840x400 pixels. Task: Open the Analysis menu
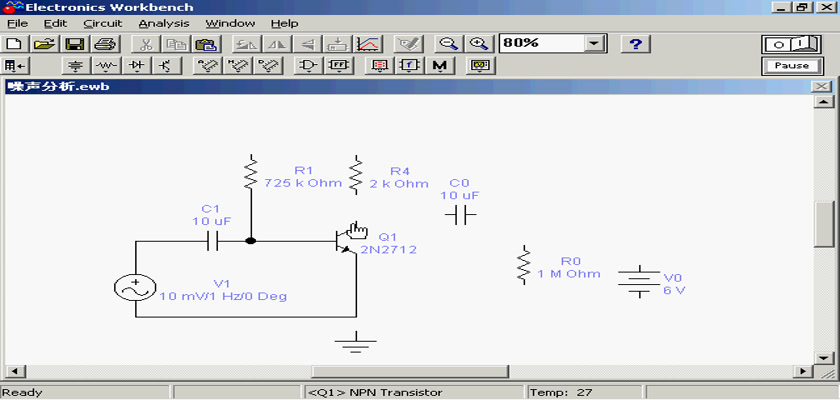coord(164,24)
